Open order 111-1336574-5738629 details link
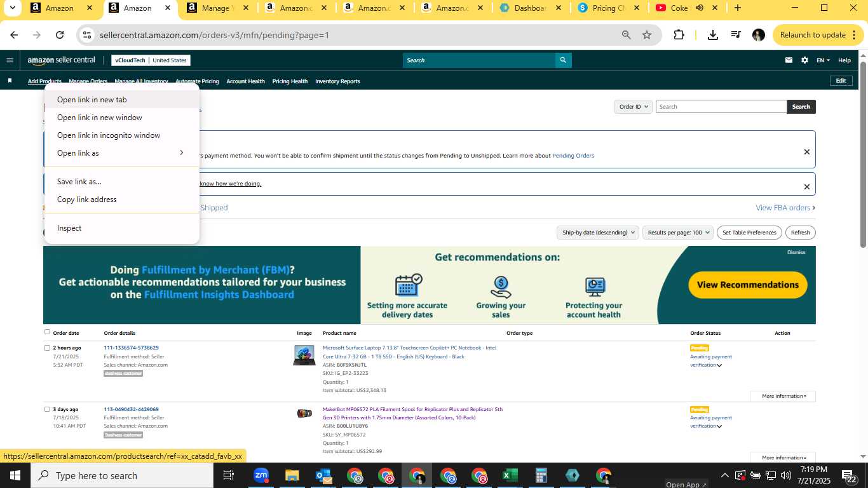Image resolution: width=868 pixels, height=488 pixels. coord(131,348)
